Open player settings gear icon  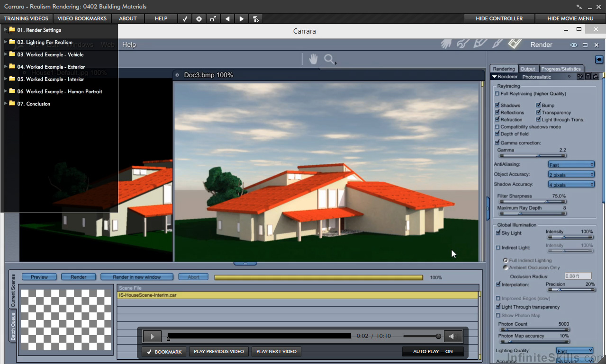199,18
